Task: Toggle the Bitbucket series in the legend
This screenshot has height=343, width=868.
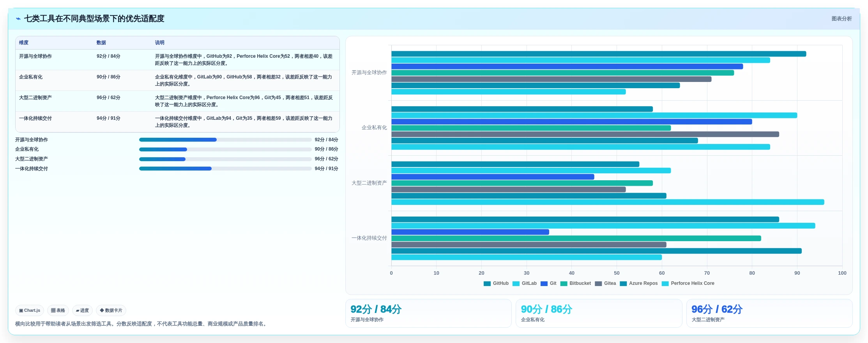Action: (x=575, y=284)
